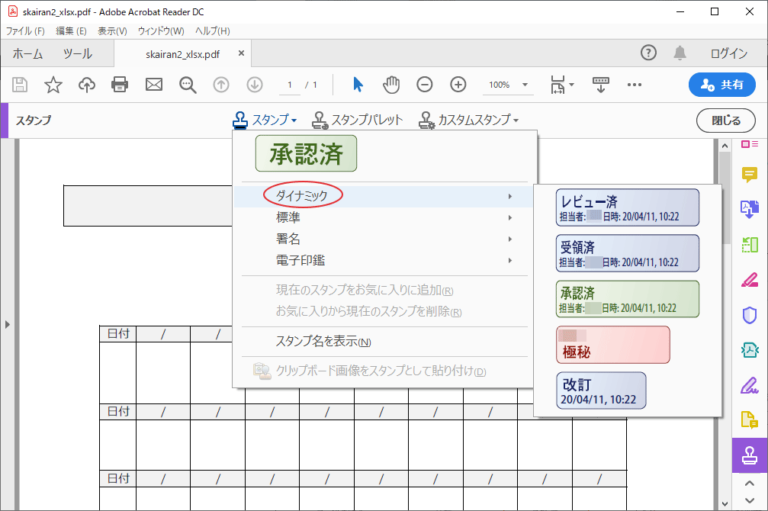The width and height of the screenshot is (768, 511).
Task: Select the arrow selection tool
Action: [x=358, y=85]
